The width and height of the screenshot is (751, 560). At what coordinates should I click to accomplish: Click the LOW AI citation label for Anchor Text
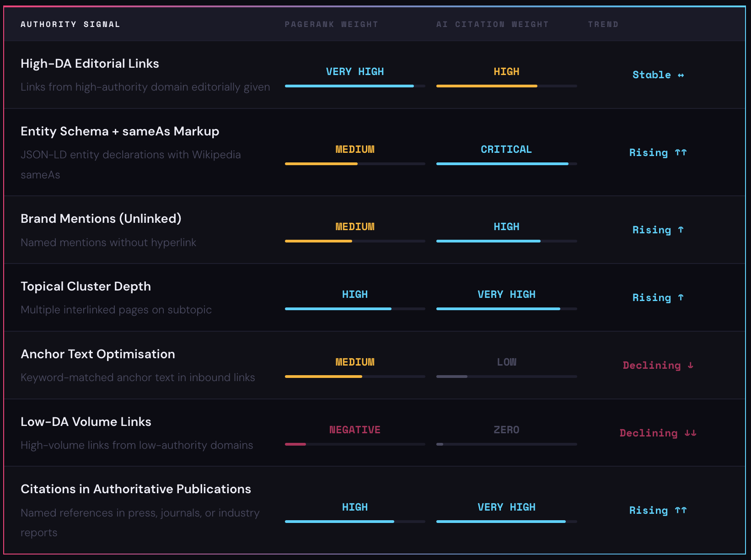pos(506,362)
